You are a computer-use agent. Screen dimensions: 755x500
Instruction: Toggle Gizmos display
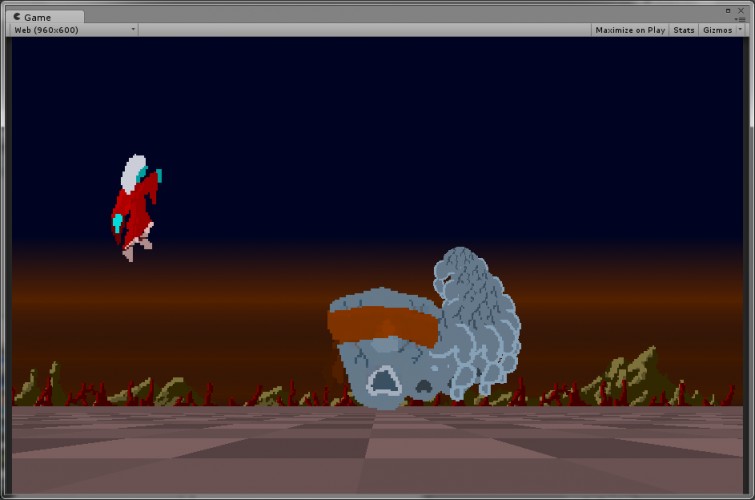[717, 30]
